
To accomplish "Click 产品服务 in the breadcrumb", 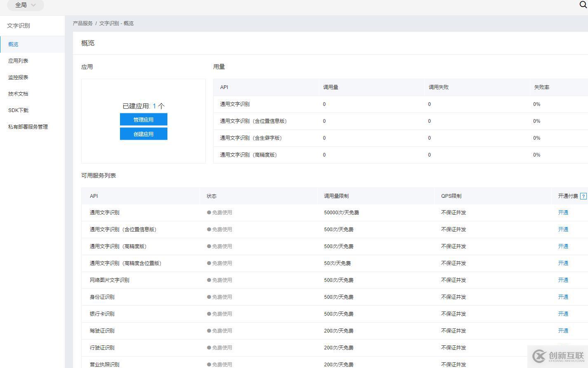I will tap(82, 23).
